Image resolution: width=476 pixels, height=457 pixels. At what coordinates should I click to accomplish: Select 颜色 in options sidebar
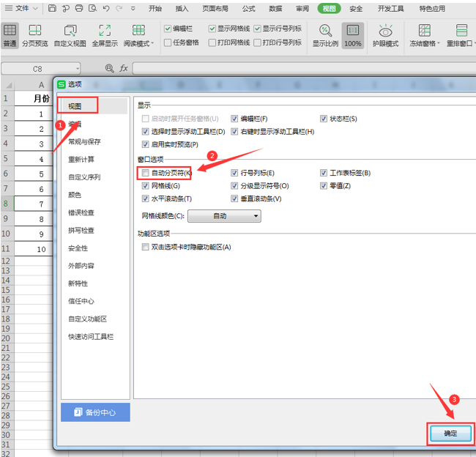point(75,195)
